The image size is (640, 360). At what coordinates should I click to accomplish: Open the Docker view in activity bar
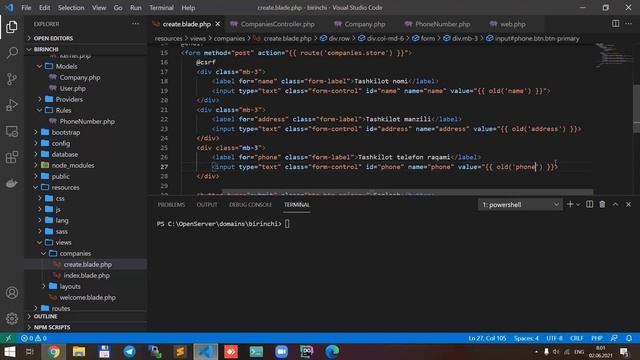point(12,183)
